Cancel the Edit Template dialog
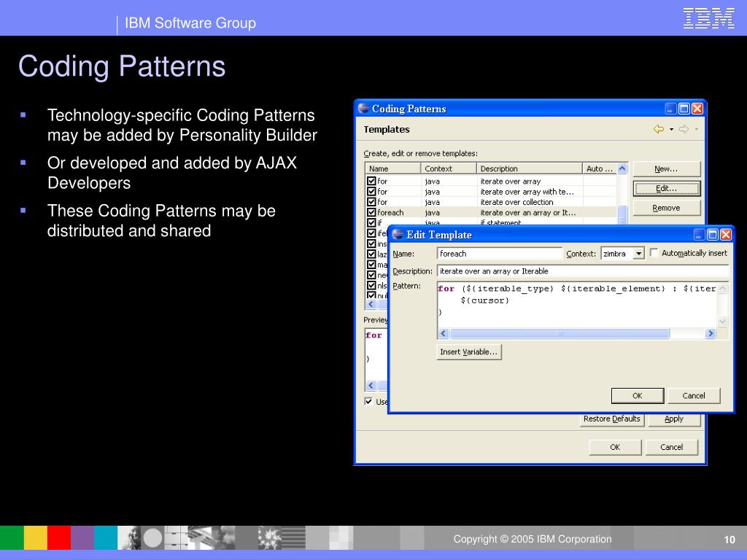747x560 pixels. click(694, 396)
